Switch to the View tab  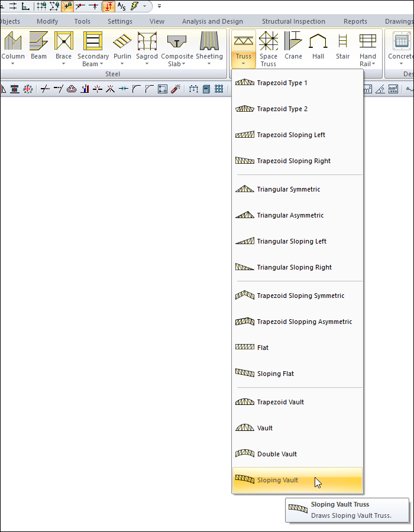pos(157,21)
